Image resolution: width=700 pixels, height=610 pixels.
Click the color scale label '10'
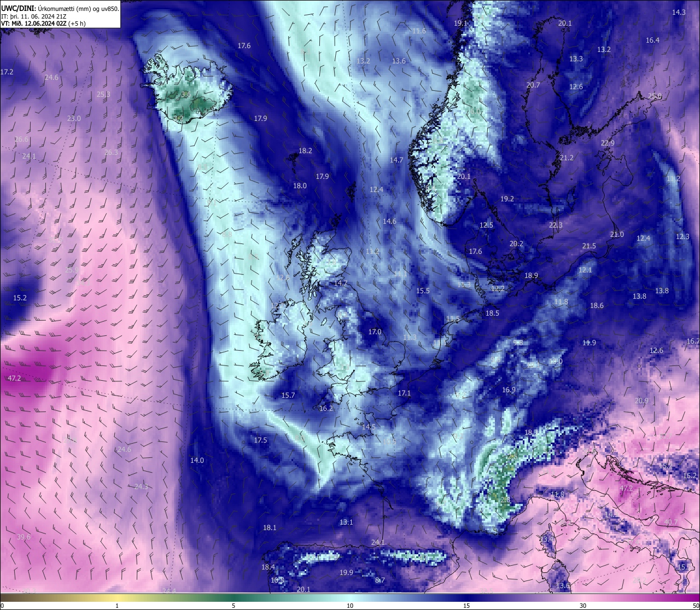(x=349, y=606)
